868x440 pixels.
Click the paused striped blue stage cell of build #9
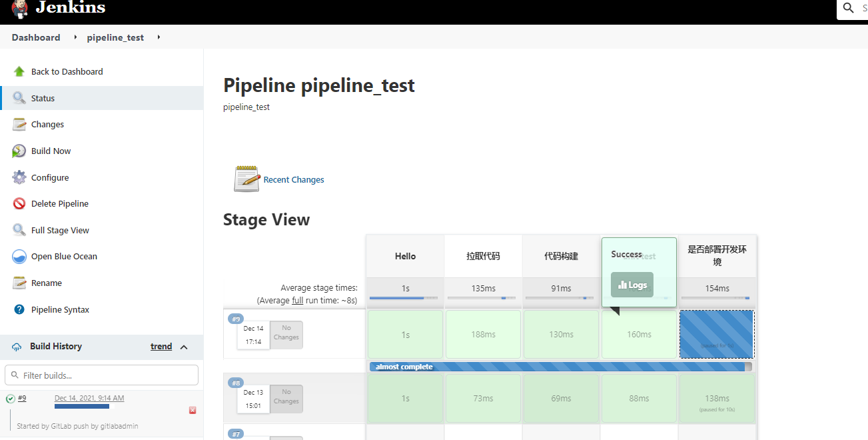pyautogui.click(x=717, y=334)
